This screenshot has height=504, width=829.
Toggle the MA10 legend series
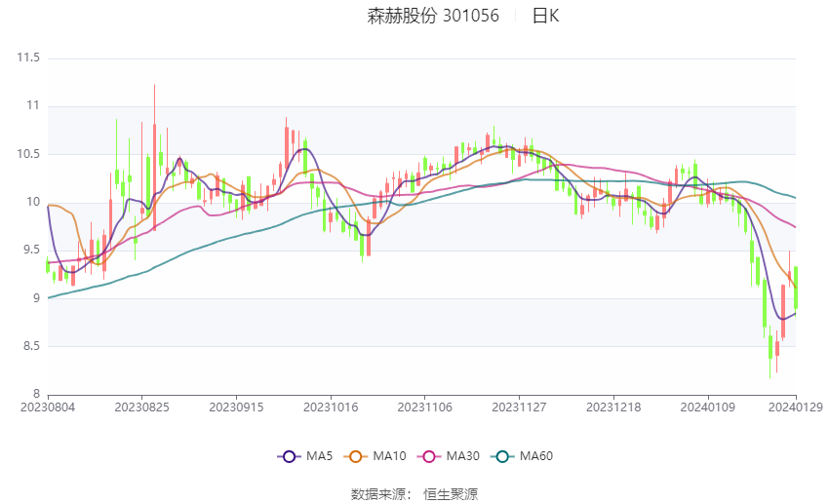(x=375, y=456)
